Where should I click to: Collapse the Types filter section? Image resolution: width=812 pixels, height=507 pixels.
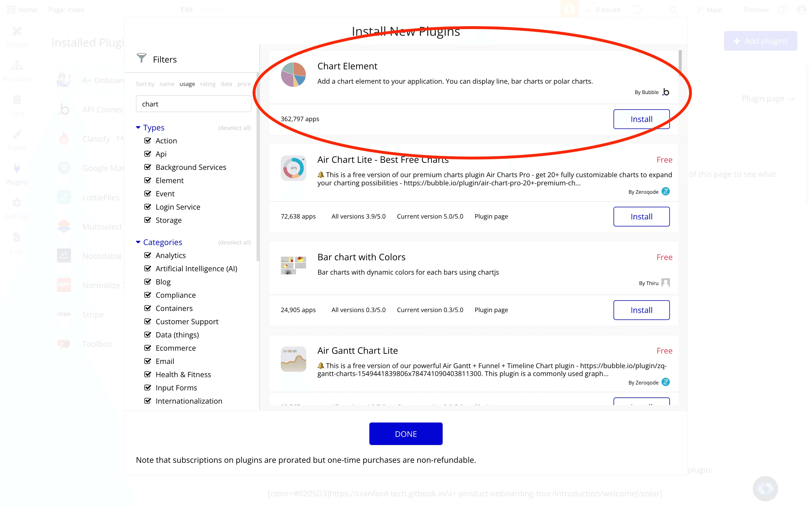tap(138, 127)
